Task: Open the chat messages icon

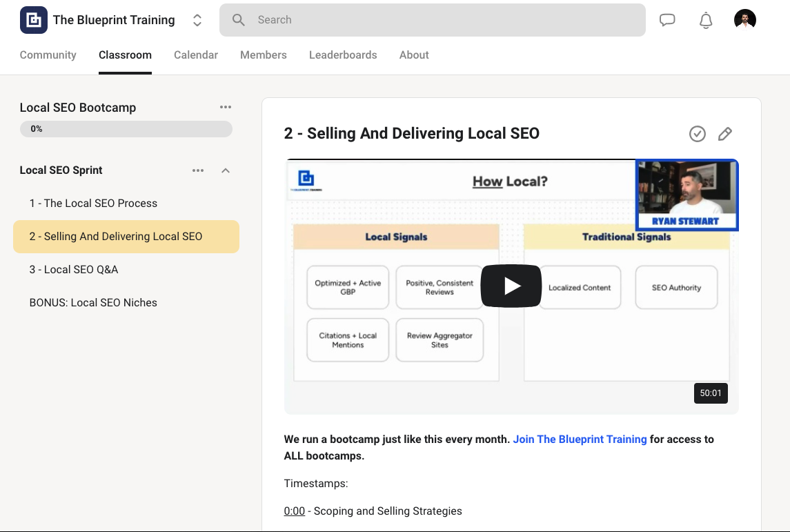Action: coord(667,20)
